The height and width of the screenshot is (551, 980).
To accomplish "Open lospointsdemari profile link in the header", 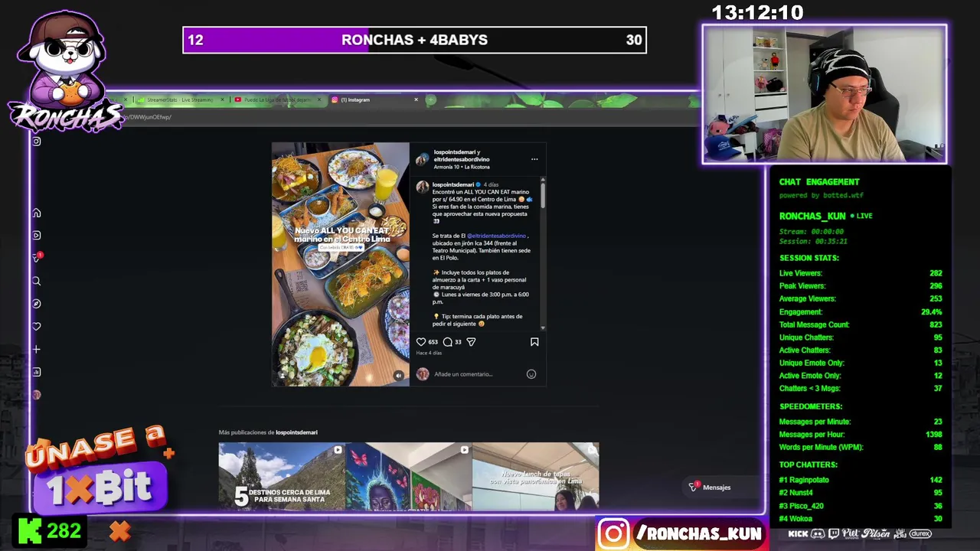I will click(455, 152).
